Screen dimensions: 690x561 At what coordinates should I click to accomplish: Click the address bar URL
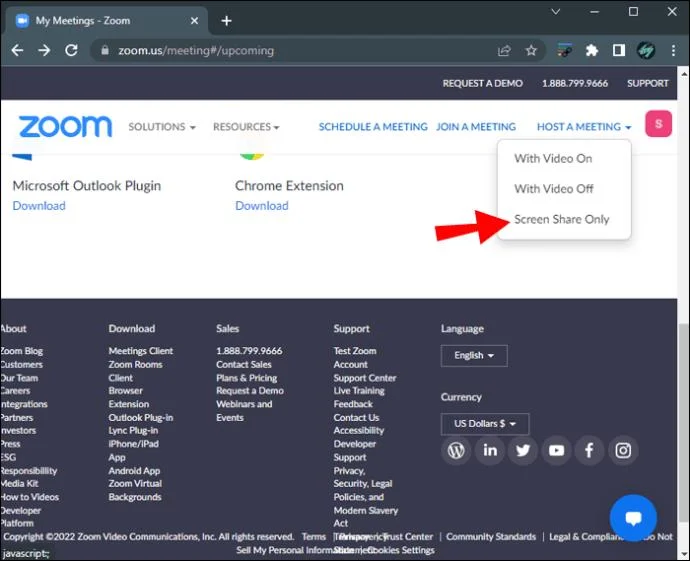tap(196, 51)
